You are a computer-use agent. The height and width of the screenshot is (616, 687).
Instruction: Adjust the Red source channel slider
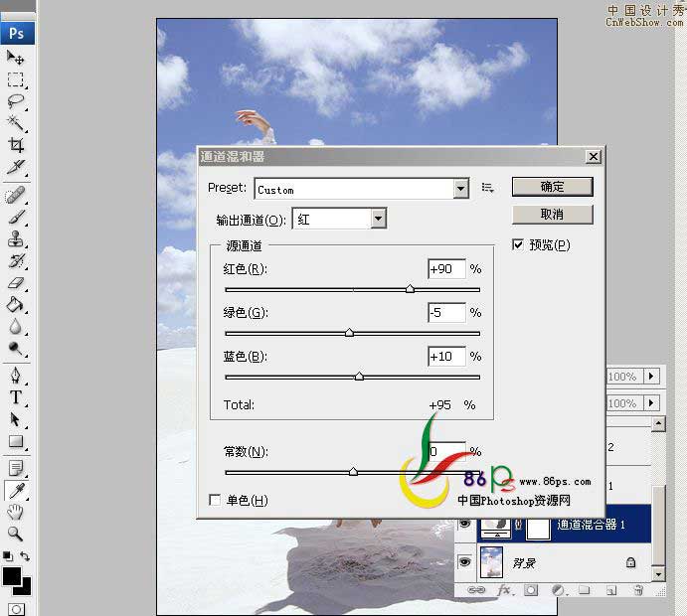410,288
